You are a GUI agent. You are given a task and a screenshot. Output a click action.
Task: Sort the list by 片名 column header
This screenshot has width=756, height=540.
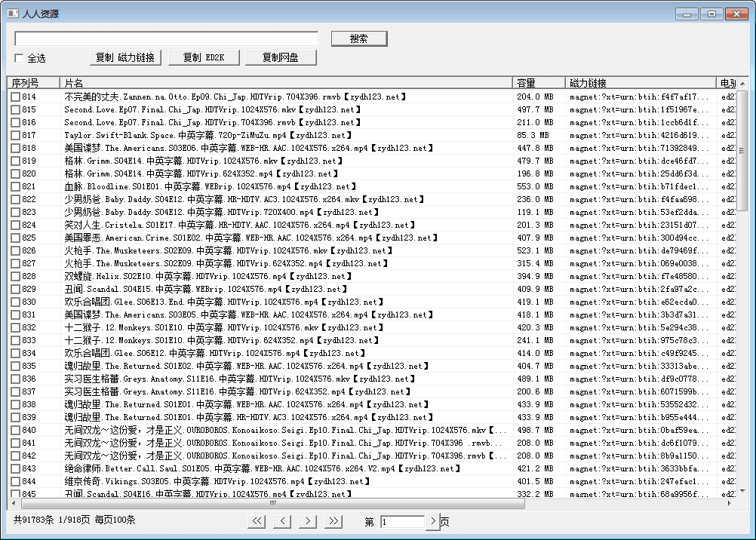287,83
